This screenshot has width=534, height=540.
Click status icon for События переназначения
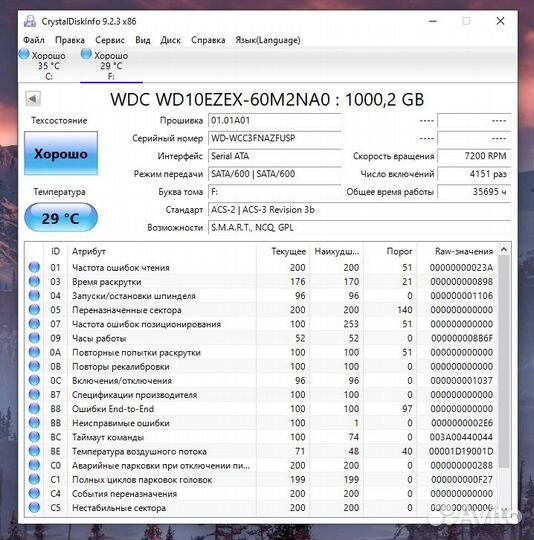click(34, 493)
